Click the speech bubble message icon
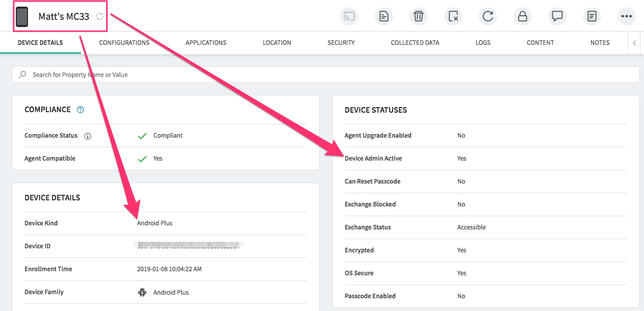Viewport: 644px width, 311px height. [557, 16]
